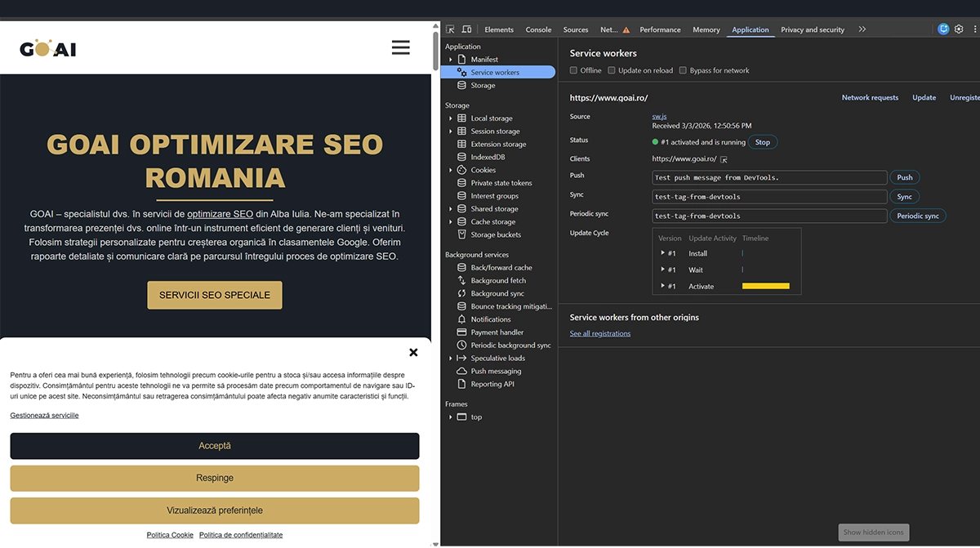
Task: Switch to the Performance tab
Action: [660, 29]
